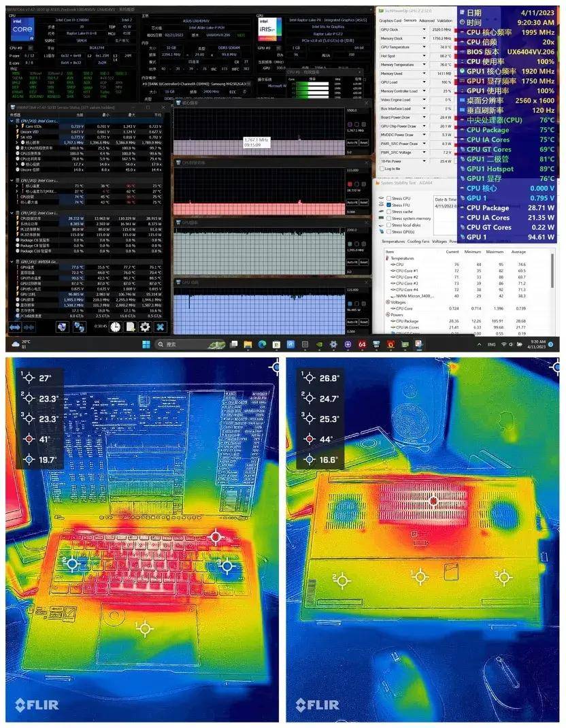The height and width of the screenshot is (728, 566).
Task: Click the Intel Core i9 badge in CPU-Z
Action: pos(21,30)
